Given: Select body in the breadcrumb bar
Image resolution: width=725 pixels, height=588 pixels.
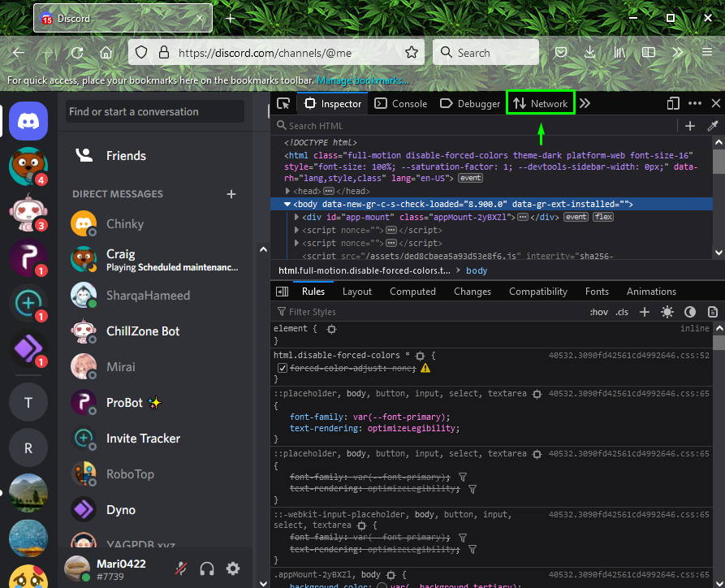Looking at the screenshot, I should tap(477, 270).
